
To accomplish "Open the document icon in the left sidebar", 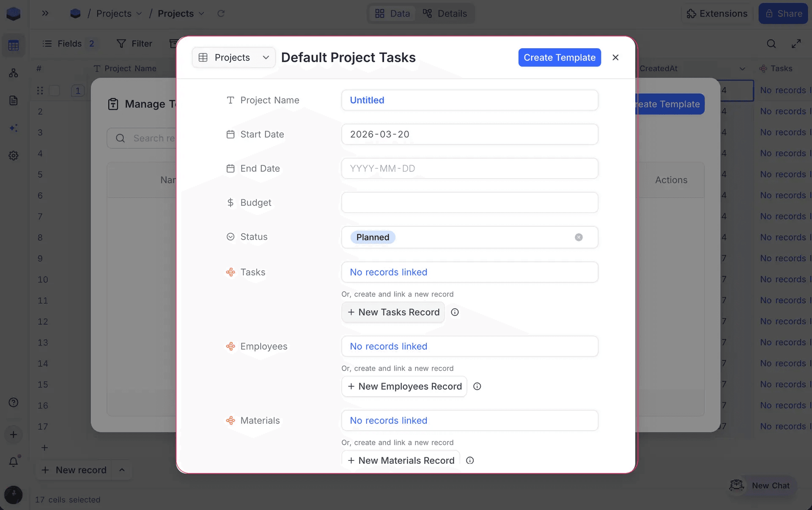I will [x=14, y=100].
